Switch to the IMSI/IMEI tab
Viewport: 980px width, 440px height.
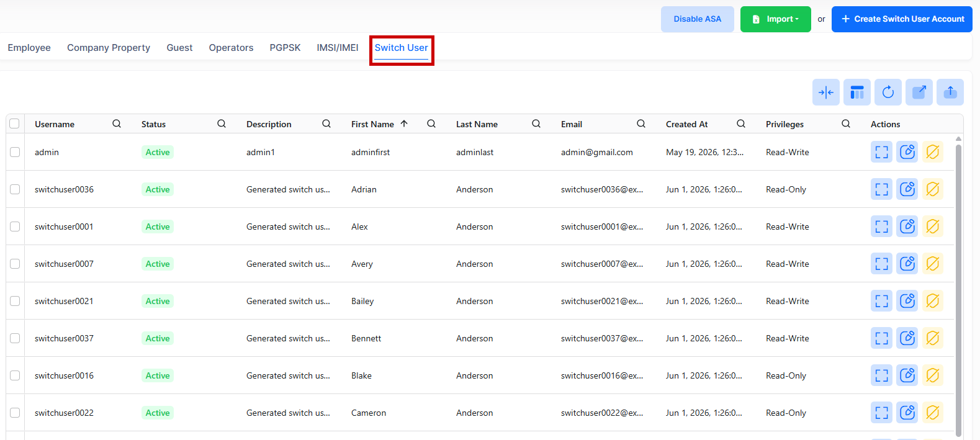(x=338, y=48)
